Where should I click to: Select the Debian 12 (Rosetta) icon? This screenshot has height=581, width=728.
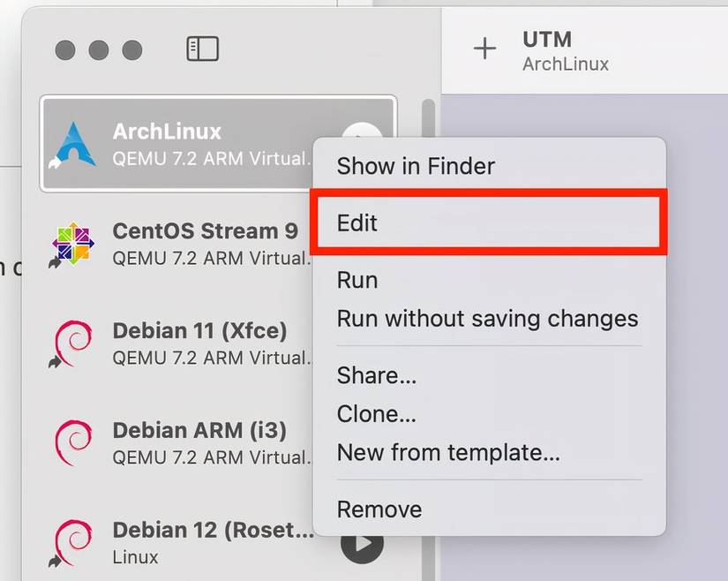tap(74, 542)
